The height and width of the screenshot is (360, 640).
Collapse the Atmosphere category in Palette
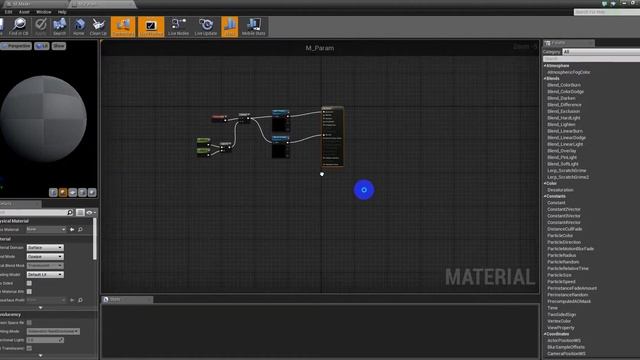(545, 66)
